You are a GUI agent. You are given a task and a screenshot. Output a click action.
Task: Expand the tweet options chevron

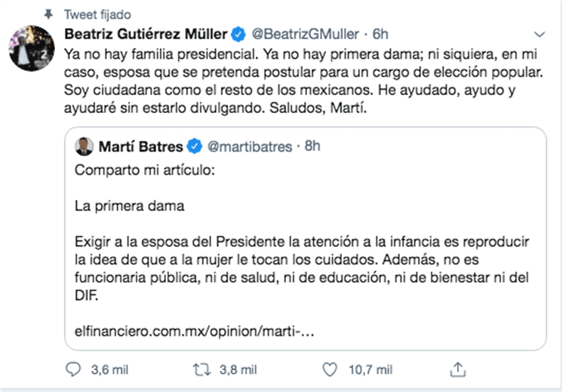[539, 35]
